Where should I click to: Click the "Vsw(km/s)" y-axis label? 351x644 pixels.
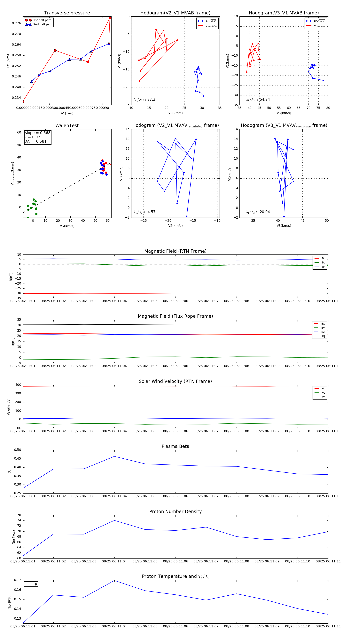(x=9, y=407)
